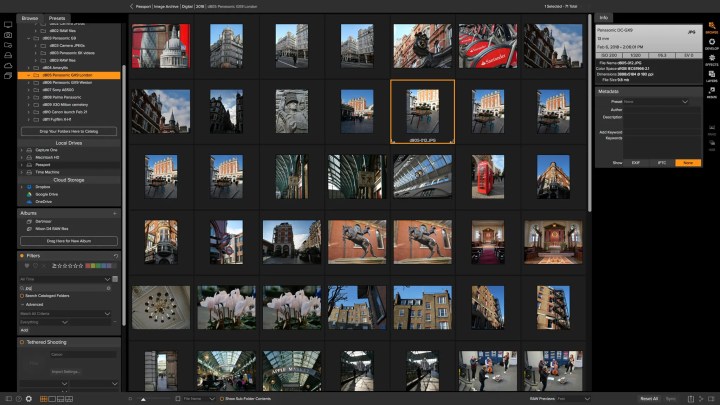Click the monitor icon in left sidebar
720x405 pixels.
[8, 25]
